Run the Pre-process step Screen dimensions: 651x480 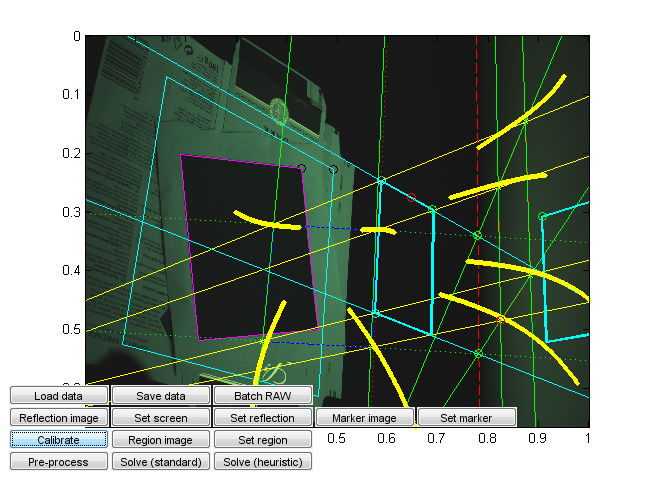(x=59, y=462)
